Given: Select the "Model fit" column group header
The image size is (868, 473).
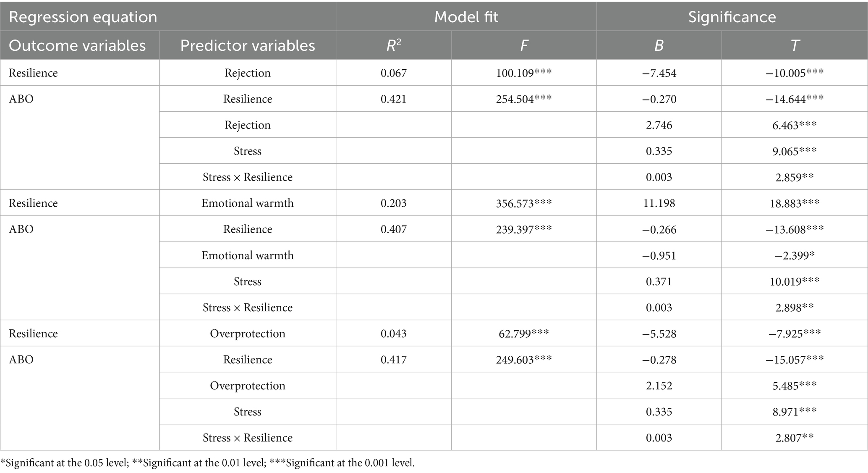Looking at the screenshot, I should click(x=466, y=17).
